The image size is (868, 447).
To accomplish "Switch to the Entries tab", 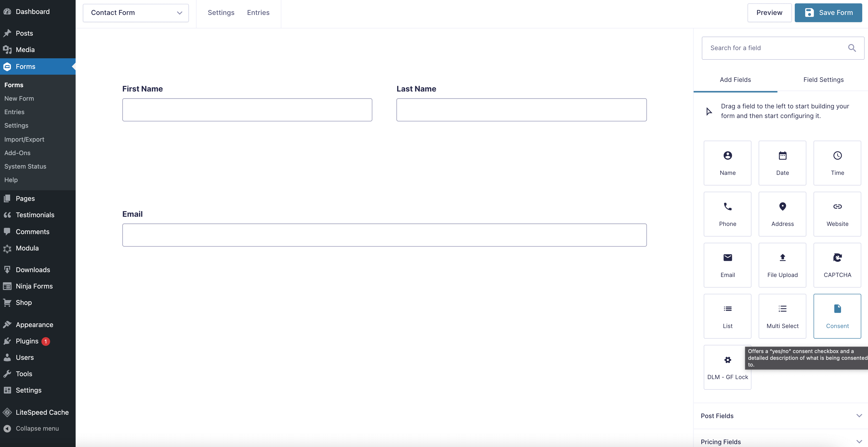I will pos(258,12).
